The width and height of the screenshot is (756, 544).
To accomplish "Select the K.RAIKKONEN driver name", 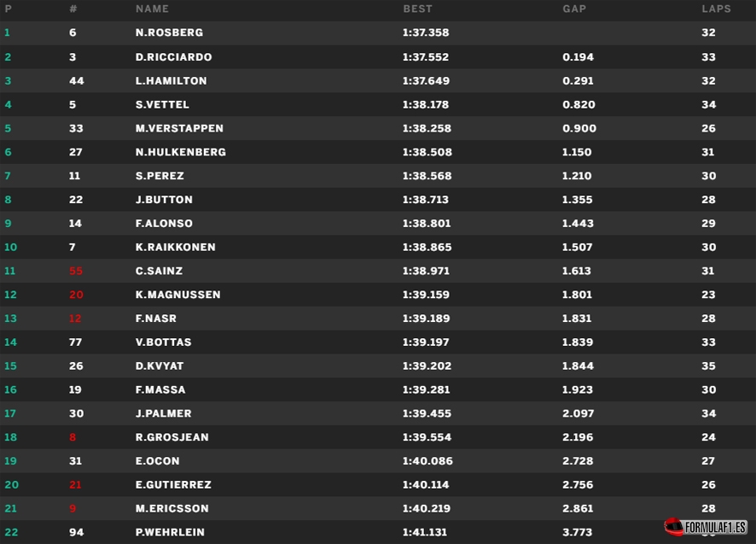I will (176, 247).
